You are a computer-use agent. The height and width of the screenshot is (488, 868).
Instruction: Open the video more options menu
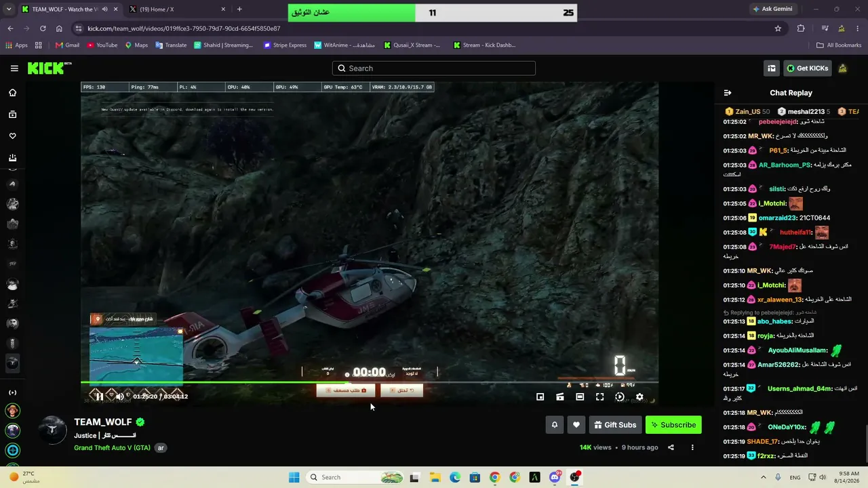(x=692, y=447)
